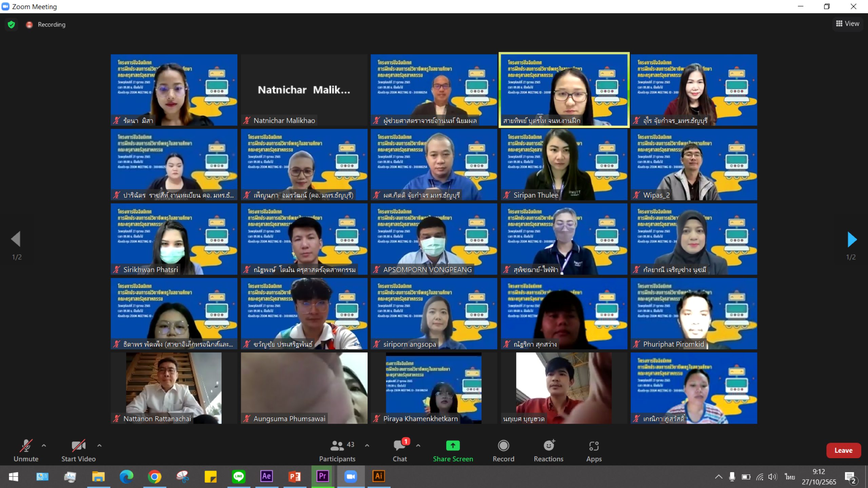Open LINE app from taskbar
868x488 pixels.
click(238, 476)
